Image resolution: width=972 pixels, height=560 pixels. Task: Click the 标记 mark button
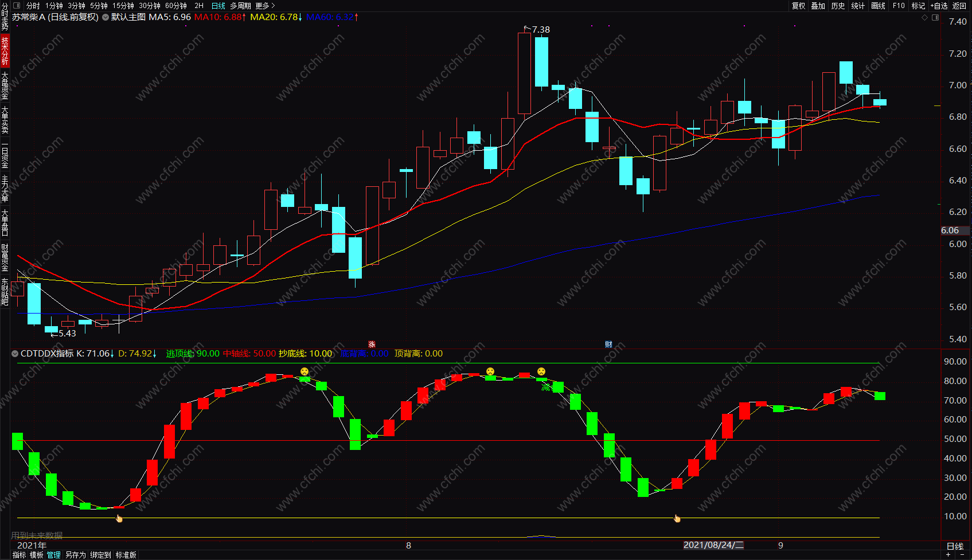pos(919,6)
